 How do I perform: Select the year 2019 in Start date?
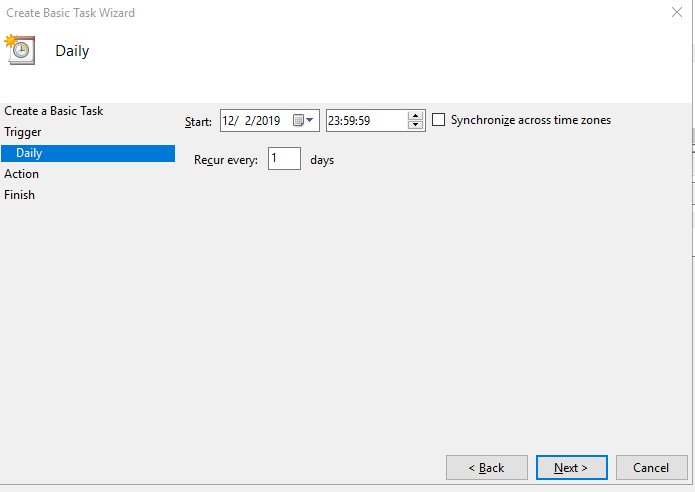coord(267,121)
